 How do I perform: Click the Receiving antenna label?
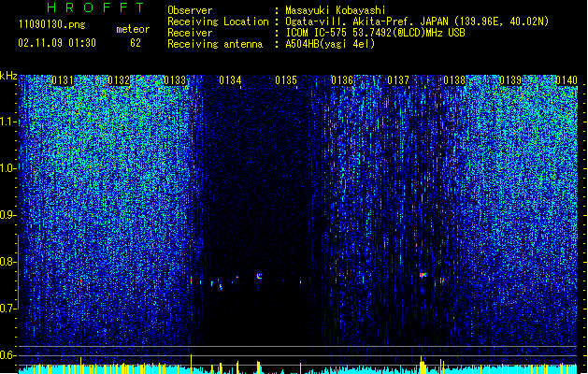[x=215, y=44]
